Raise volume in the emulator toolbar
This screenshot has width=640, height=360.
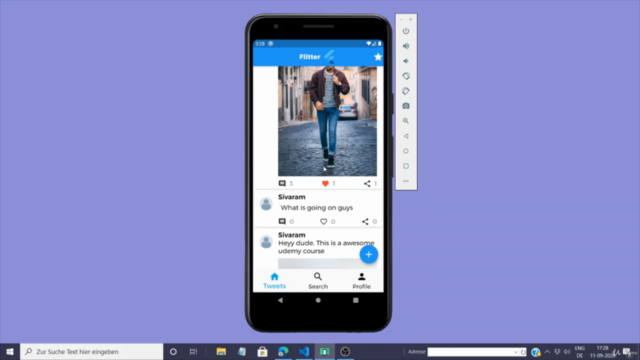[406, 46]
